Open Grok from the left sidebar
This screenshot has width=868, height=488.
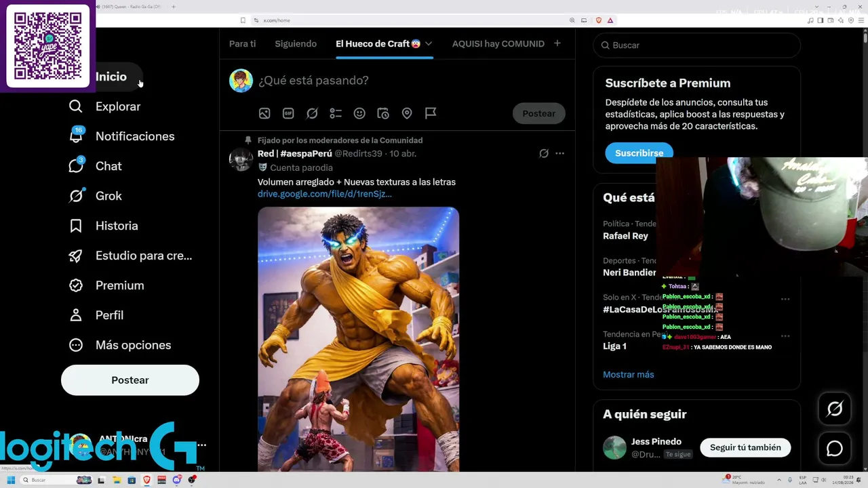tap(95, 196)
